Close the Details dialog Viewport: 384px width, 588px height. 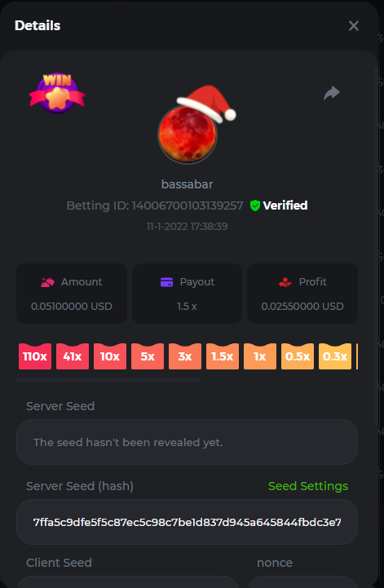pyautogui.click(x=354, y=26)
